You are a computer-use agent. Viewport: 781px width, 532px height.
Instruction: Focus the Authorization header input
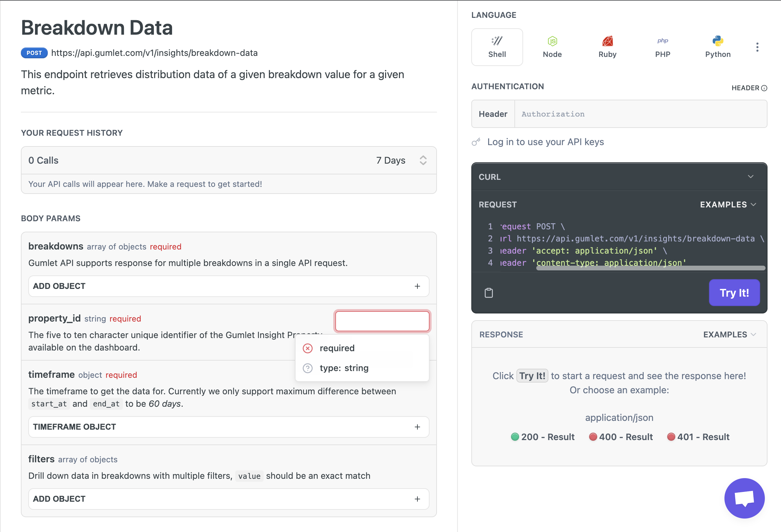coord(641,114)
